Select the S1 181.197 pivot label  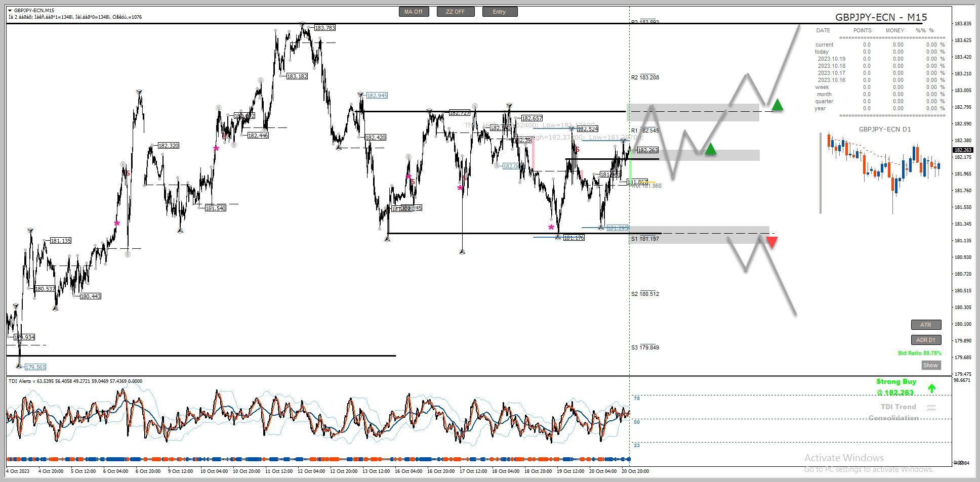[x=645, y=239]
